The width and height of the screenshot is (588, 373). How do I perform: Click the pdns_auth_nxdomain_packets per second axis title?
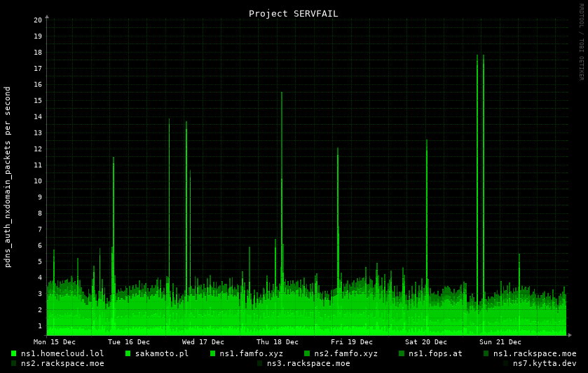(8, 177)
